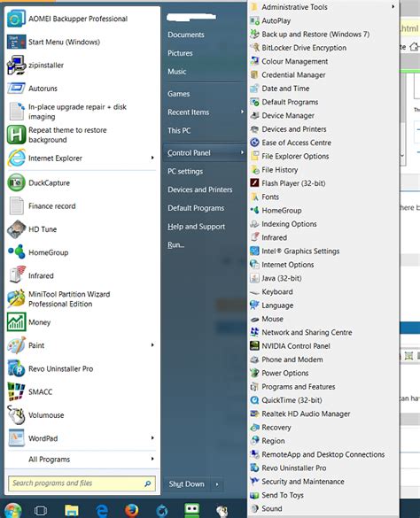
Task: Open This PC from Start menu
Action: click(179, 130)
